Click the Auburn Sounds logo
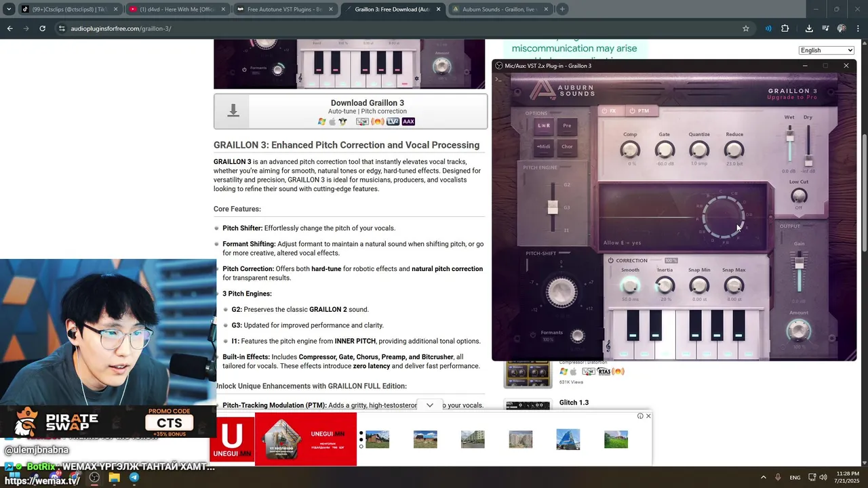Screen dimensions: 868x488 click(x=561, y=91)
